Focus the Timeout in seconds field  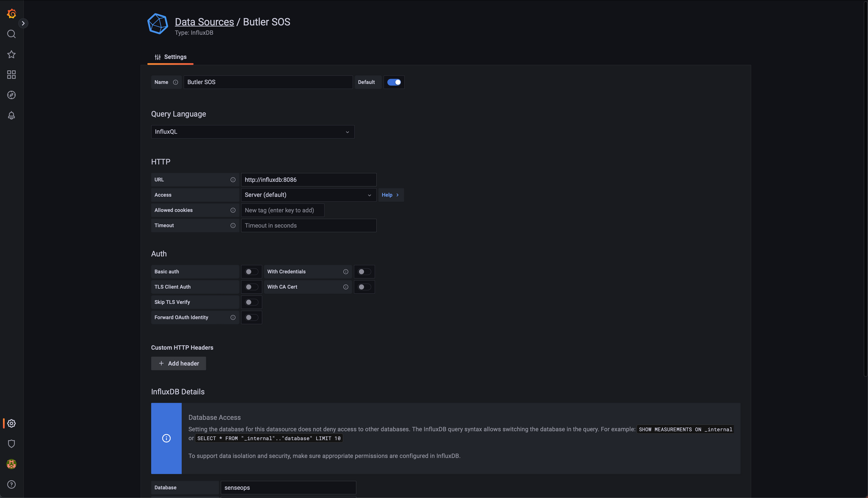[309, 226]
